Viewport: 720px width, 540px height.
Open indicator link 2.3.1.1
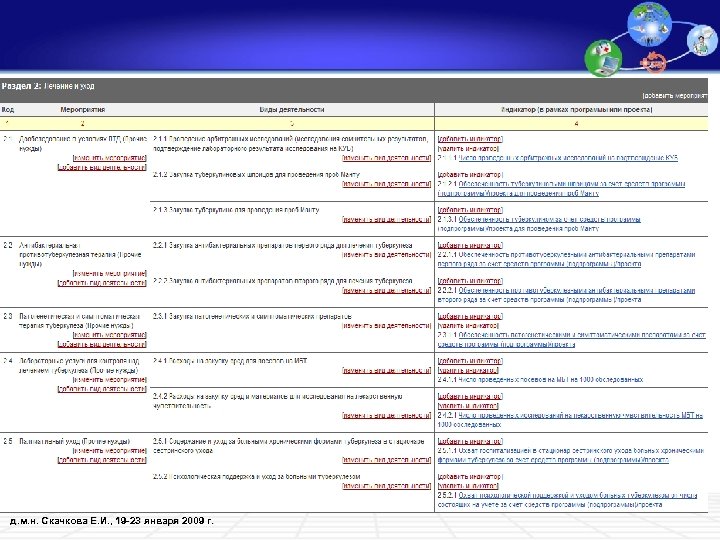[x=571, y=340]
